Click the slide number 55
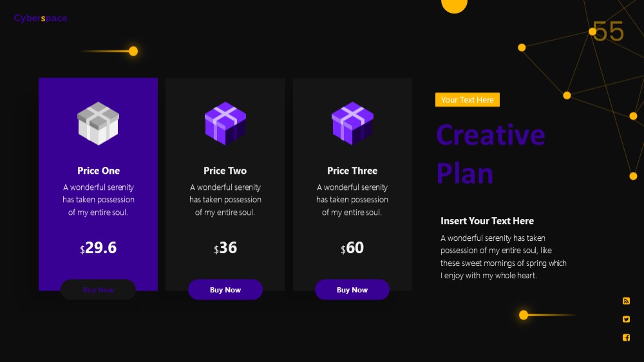 coord(609,32)
